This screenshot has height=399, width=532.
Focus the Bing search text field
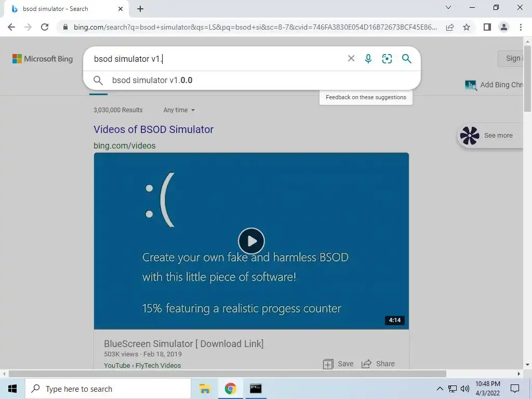[x=217, y=59]
